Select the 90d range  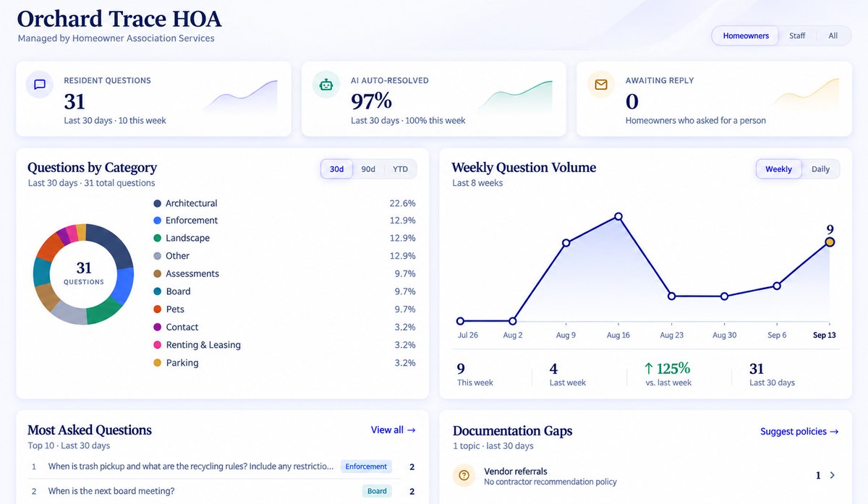pos(368,169)
